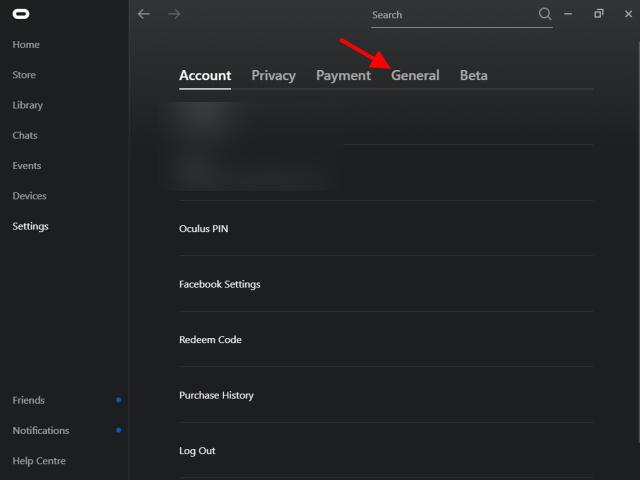Click the blue dot beside Notifications
The image size is (640, 480).
119,430
